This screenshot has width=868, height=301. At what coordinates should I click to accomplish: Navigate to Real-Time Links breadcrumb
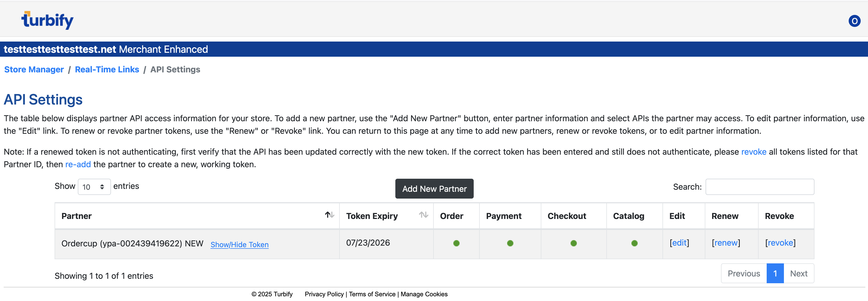(107, 70)
